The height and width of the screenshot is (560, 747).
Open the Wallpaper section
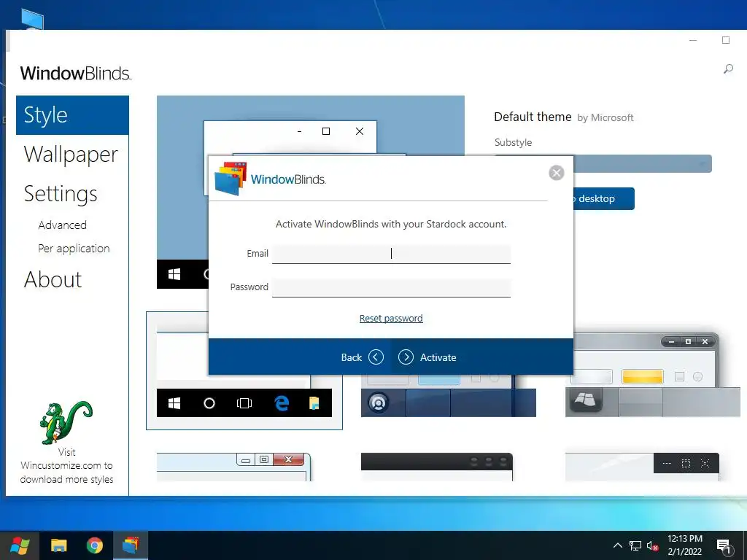(x=71, y=155)
